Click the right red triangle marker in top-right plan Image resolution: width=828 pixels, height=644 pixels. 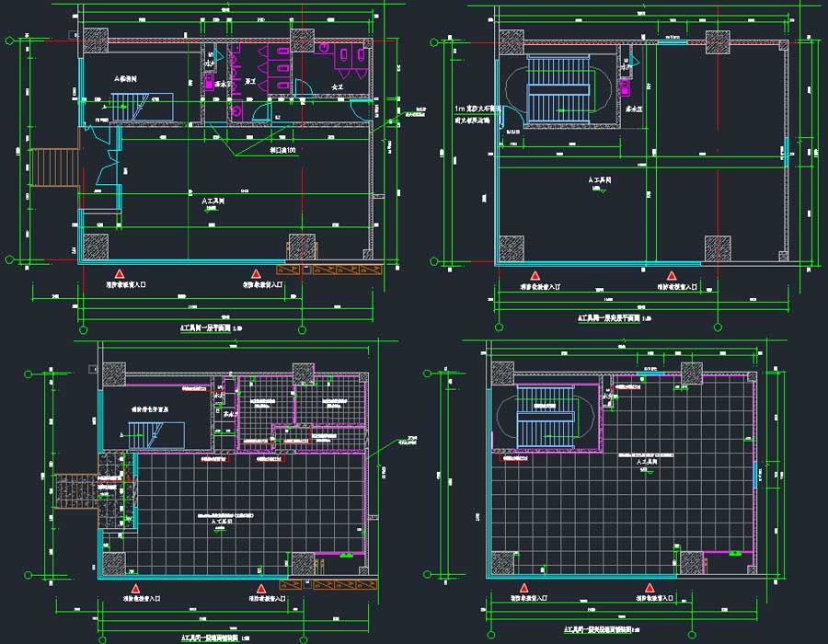coord(673,275)
